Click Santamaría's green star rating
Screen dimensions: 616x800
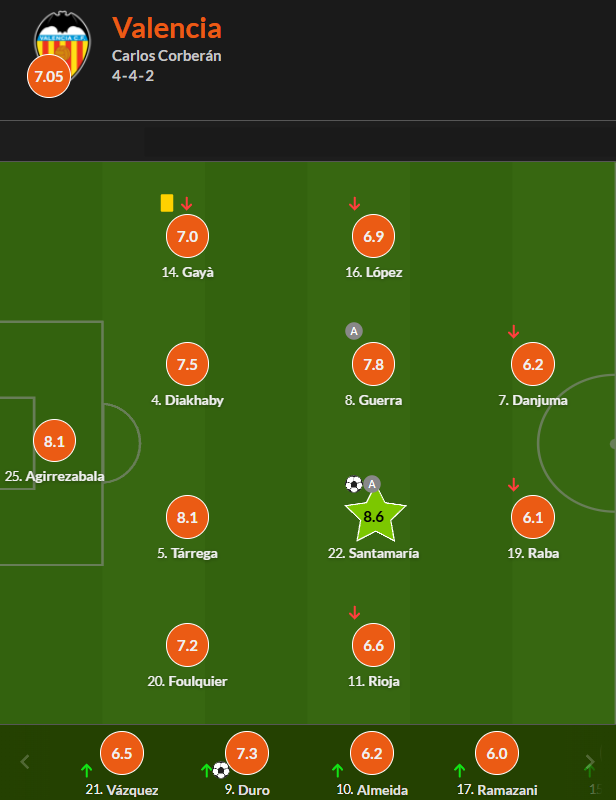pos(375,516)
